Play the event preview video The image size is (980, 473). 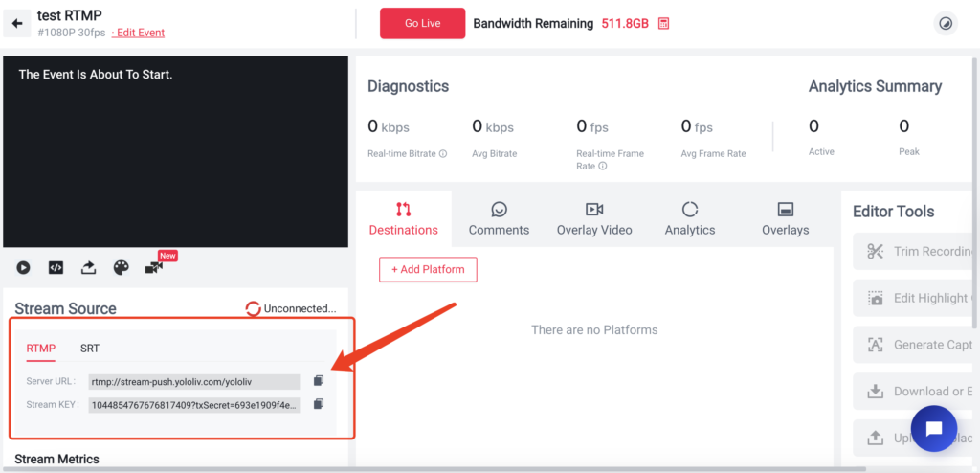(x=23, y=268)
